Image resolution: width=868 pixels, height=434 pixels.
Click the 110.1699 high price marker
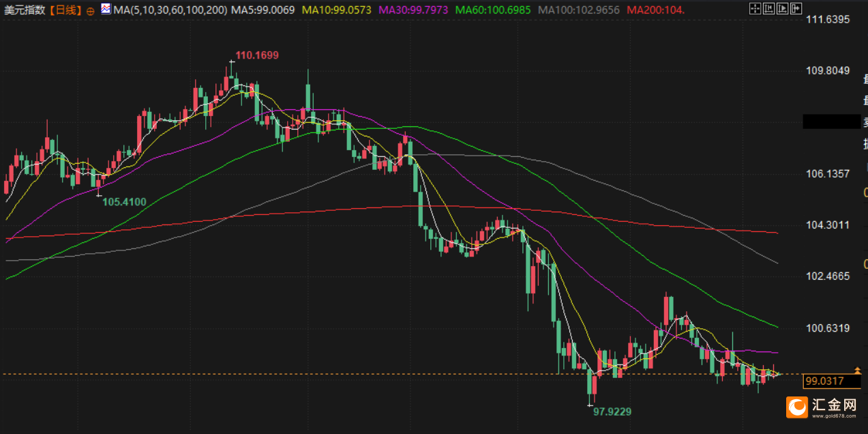257,55
